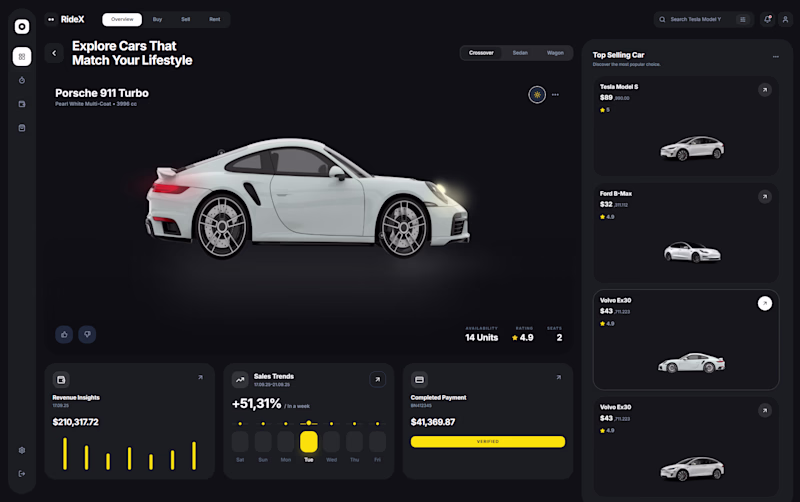This screenshot has height=502, width=800.
Task: Dislike the Porsche with thumbs down button
Action: pos(87,335)
